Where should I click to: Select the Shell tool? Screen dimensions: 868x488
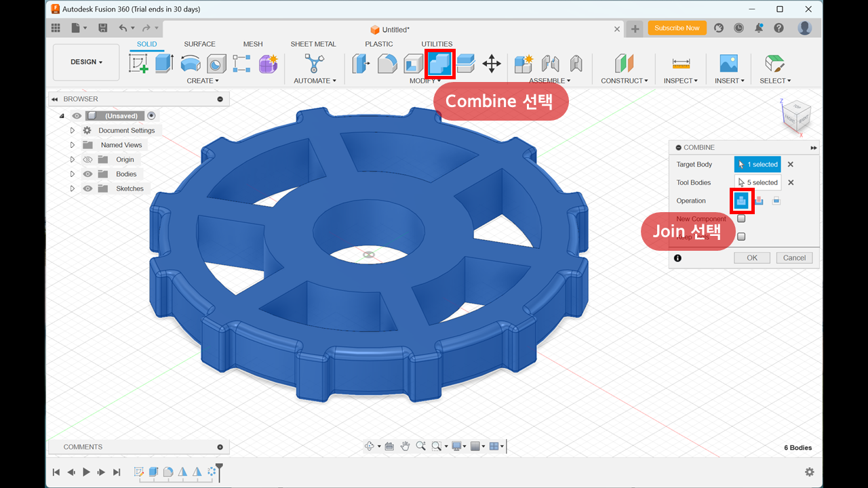click(x=413, y=64)
